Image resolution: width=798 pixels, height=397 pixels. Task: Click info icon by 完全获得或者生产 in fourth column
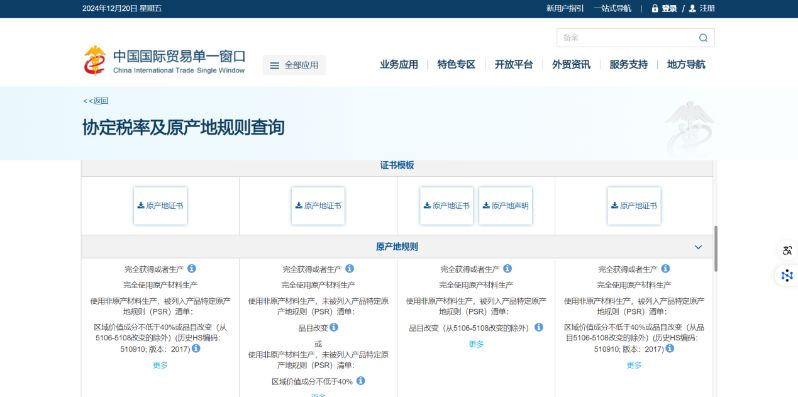point(665,268)
